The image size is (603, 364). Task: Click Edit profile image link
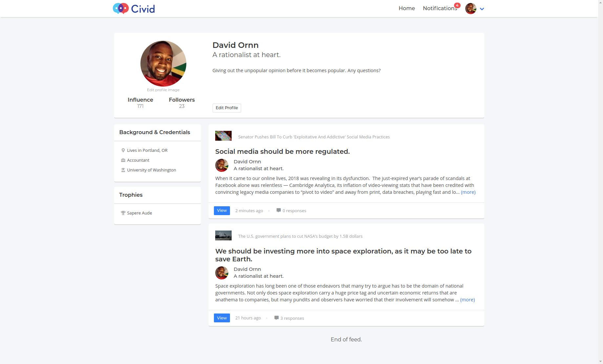(x=163, y=90)
